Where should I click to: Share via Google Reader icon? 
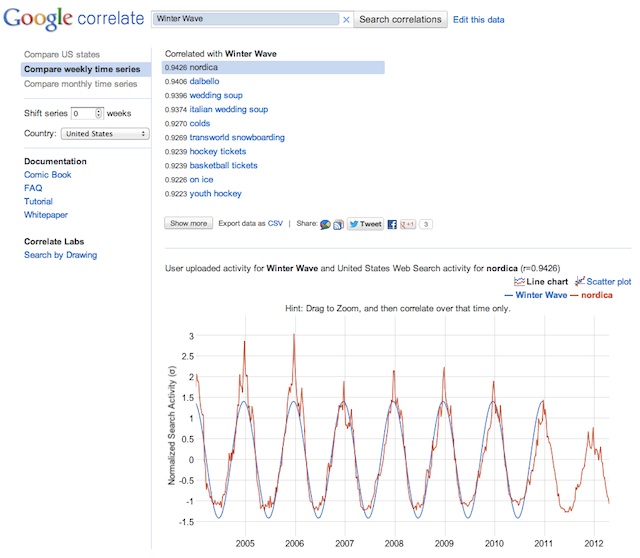point(338,224)
